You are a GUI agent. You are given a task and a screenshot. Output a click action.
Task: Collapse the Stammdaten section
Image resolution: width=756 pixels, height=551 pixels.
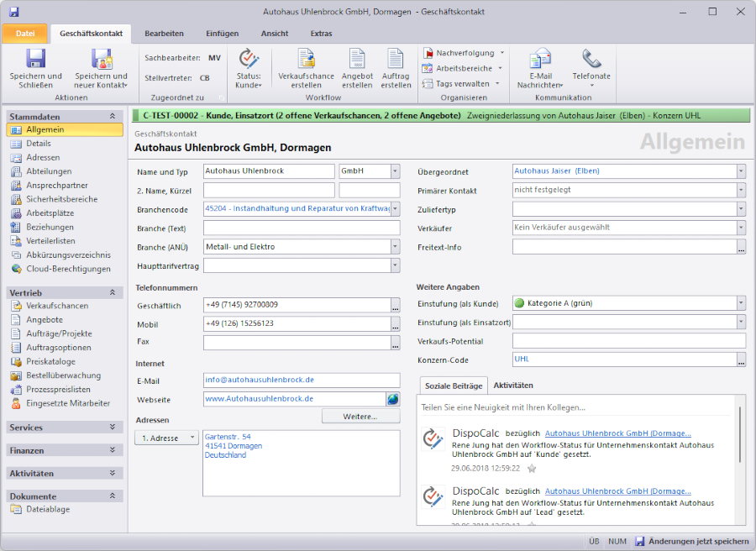tap(113, 116)
